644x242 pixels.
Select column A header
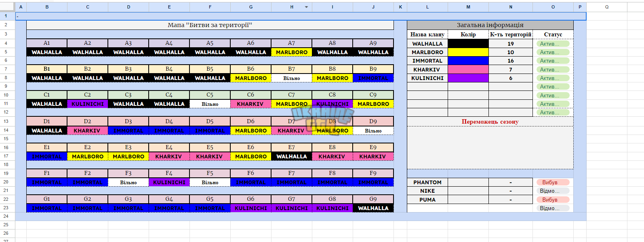coord(21,7)
